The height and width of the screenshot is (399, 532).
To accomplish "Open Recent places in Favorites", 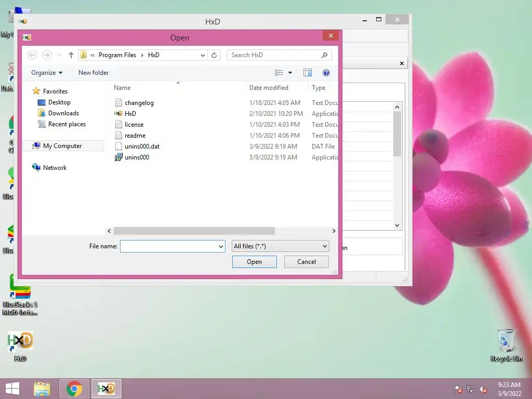I will click(x=67, y=124).
